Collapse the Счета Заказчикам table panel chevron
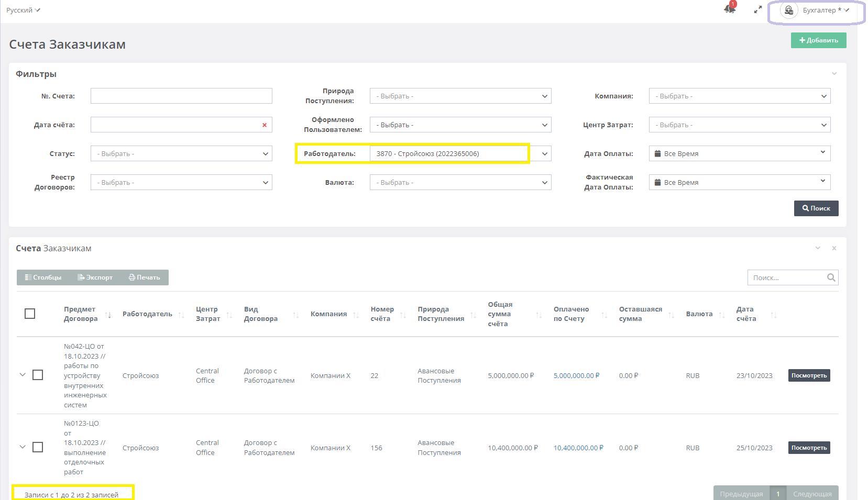 click(818, 248)
